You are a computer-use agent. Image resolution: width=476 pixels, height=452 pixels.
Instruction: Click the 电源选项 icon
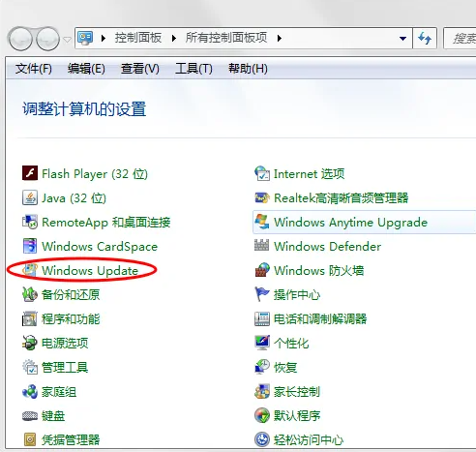point(30,343)
